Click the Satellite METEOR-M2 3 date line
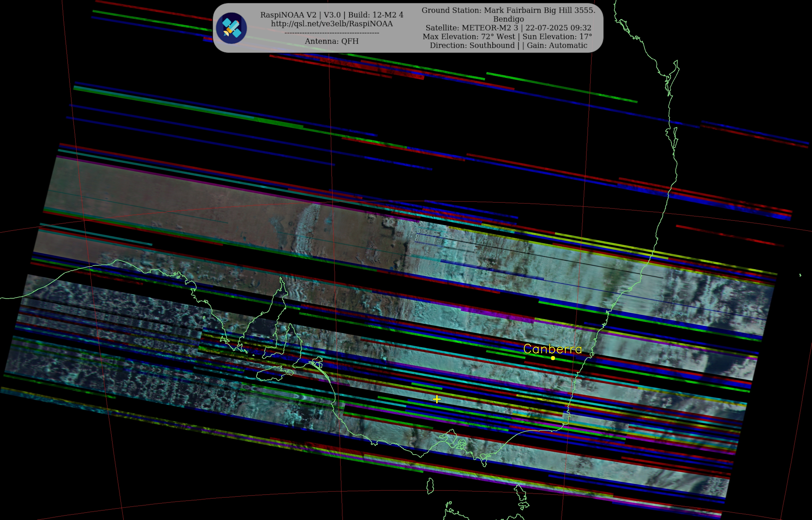This screenshot has width=812, height=520. 508,28
